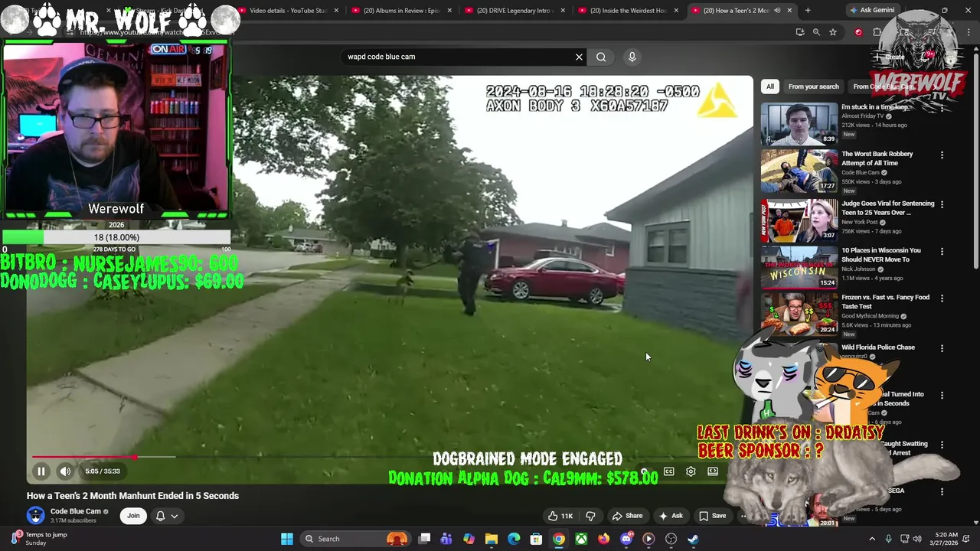980x551 pixels.
Task: Open 'Judge Goes Viral' video thumbnail
Action: (x=799, y=220)
